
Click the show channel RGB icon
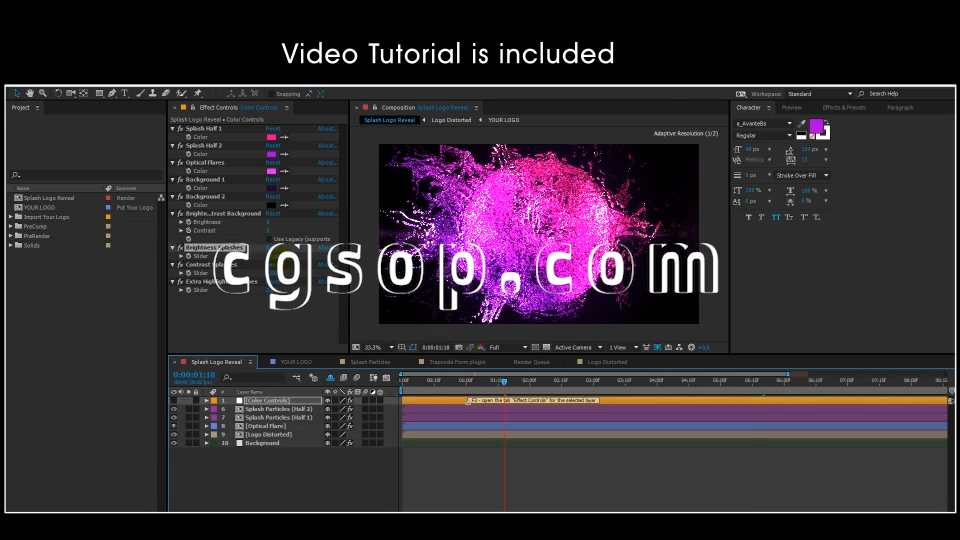(x=481, y=347)
